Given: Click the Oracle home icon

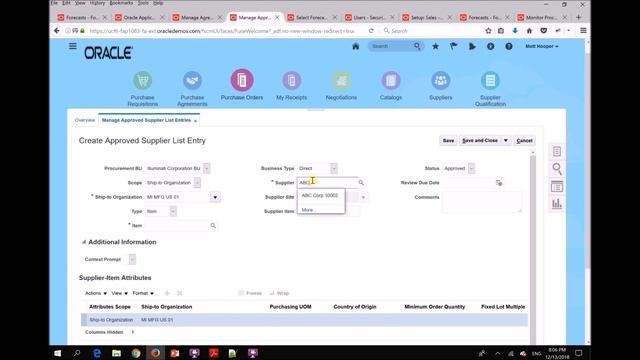Looking at the screenshot, I should [x=356, y=47].
